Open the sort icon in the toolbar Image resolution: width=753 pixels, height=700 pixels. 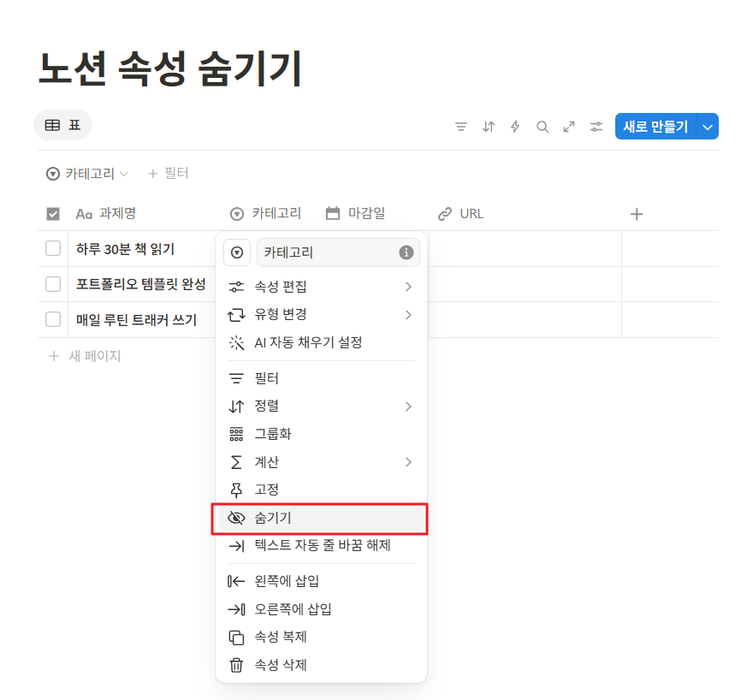point(488,126)
